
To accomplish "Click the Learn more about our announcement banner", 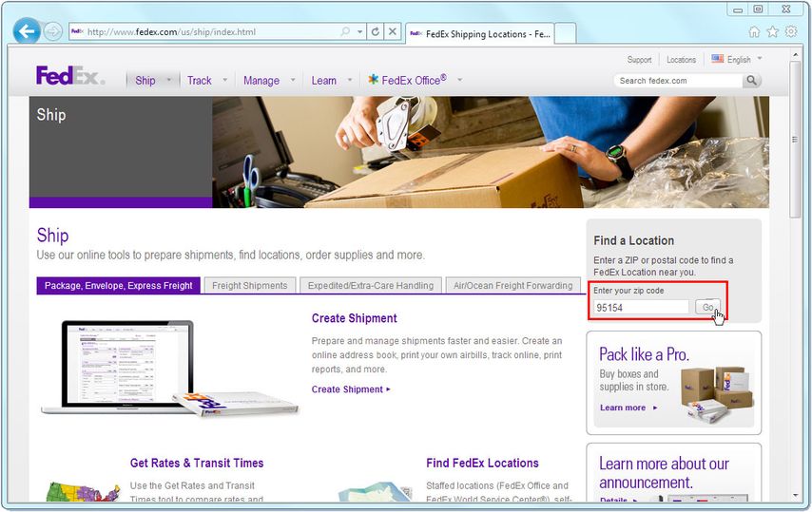I will [x=674, y=472].
